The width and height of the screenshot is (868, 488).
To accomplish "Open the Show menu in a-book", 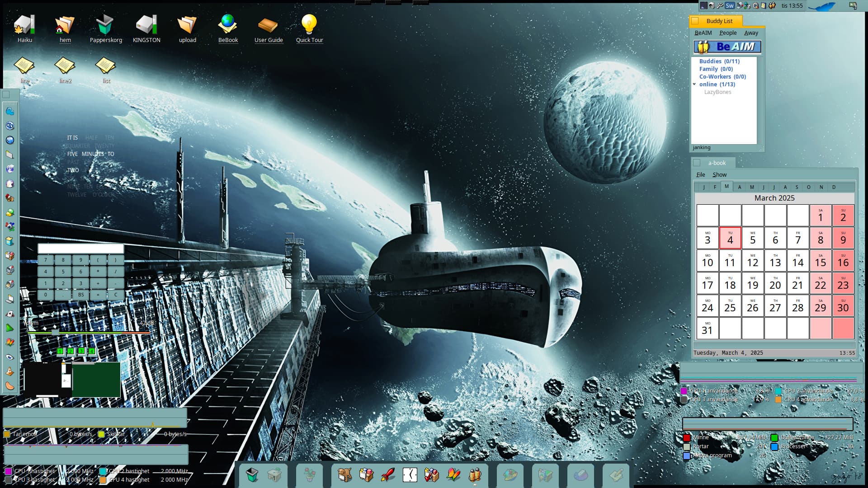I will (x=720, y=174).
